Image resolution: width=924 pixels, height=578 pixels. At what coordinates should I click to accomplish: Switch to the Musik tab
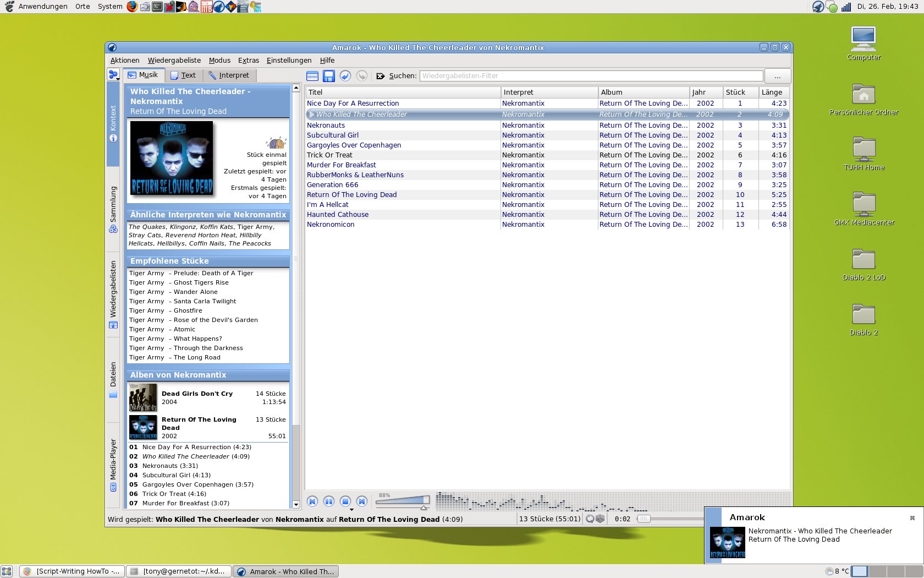pos(143,75)
